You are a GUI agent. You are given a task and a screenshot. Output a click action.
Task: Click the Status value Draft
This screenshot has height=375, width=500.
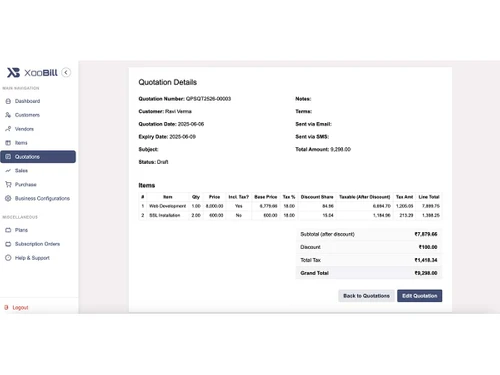click(x=163, y=162)
